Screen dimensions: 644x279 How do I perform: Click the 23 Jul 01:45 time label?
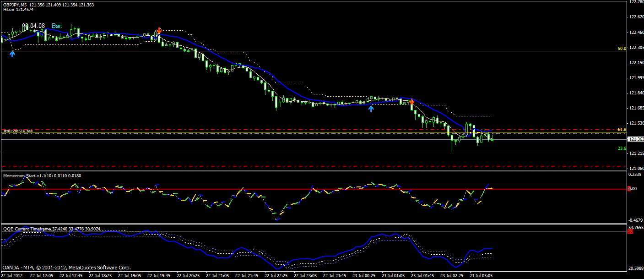[x=422, y=276]
